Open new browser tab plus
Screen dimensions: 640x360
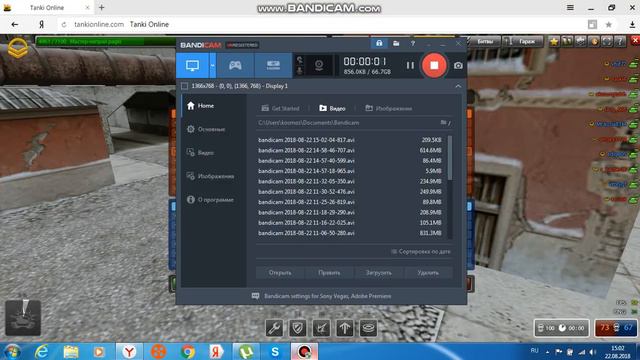[x=102, y=7]
